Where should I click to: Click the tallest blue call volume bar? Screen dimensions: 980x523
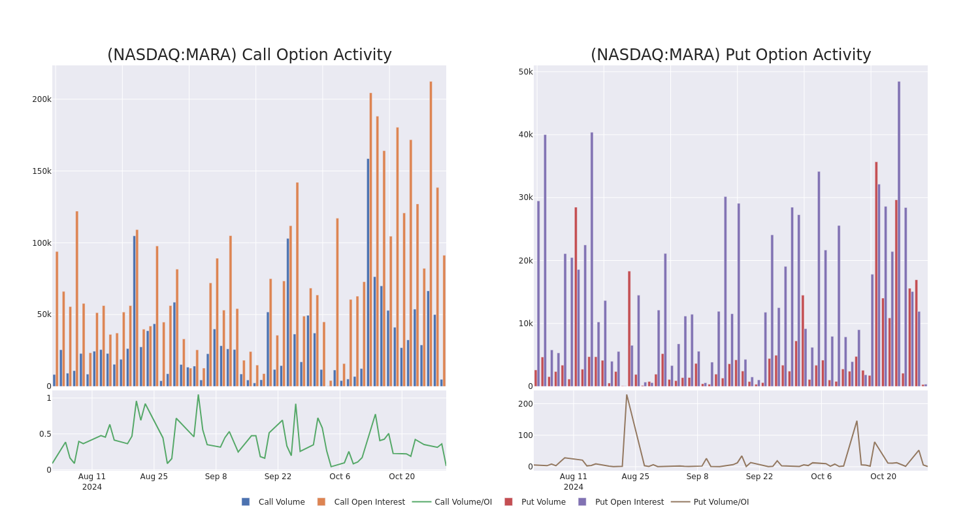[x=368, y=273]
